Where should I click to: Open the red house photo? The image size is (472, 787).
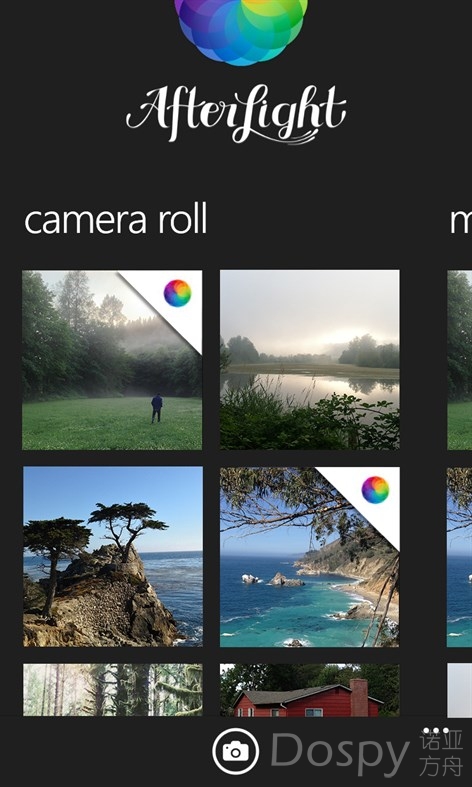coord(310,690)
